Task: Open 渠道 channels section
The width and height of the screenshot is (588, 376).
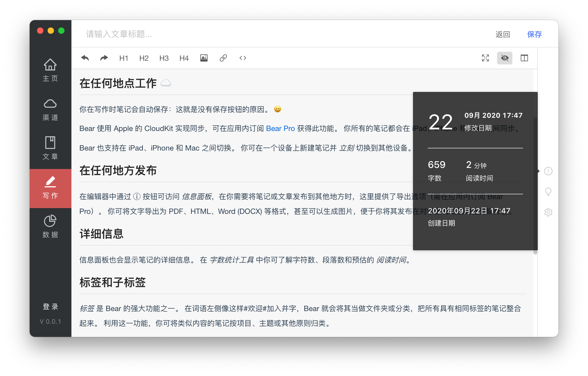Action: coord(50,110)
